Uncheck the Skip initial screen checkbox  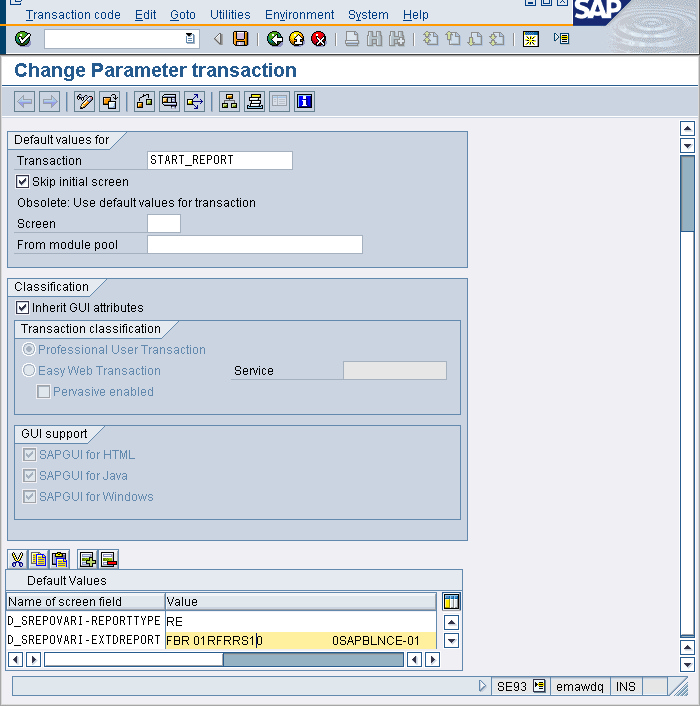pos(23,182)
